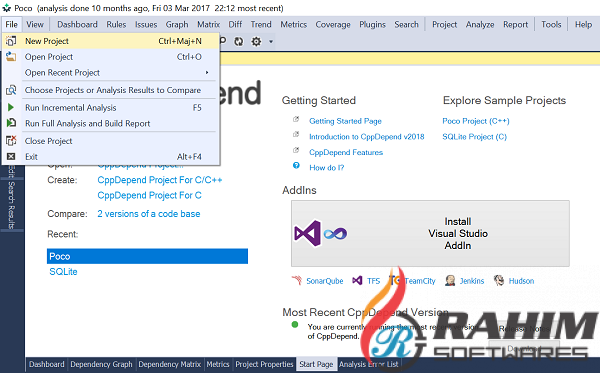Open the Diff menu
This screenshot has width=600, height=373.
[x=235, y=24]
